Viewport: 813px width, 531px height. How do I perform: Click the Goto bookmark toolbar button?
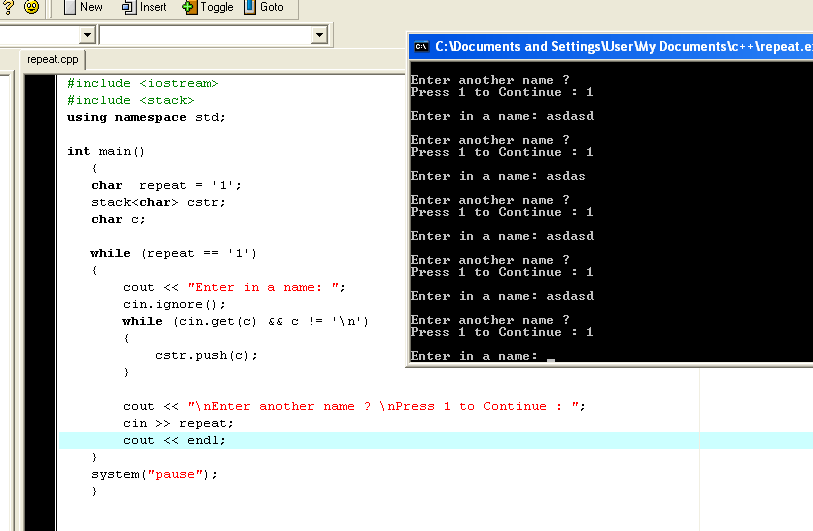[264, 7]
